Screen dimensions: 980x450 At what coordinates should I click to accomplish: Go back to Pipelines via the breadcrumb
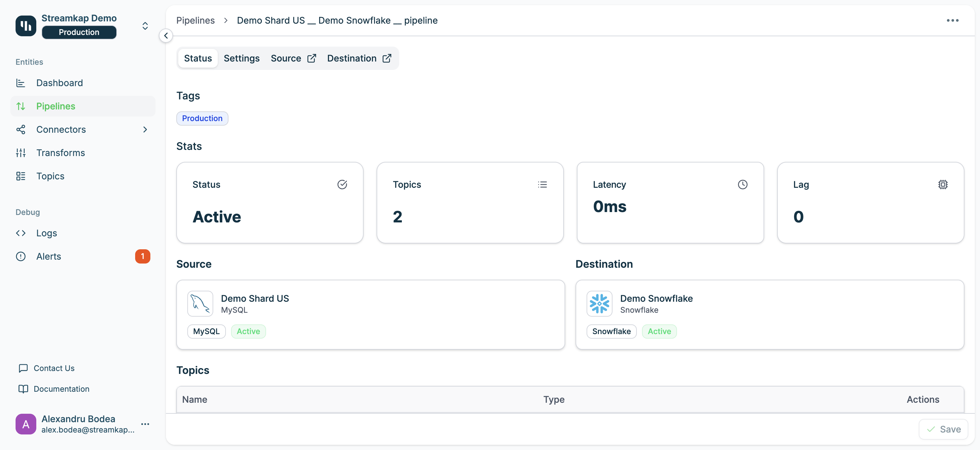point(195,20)
